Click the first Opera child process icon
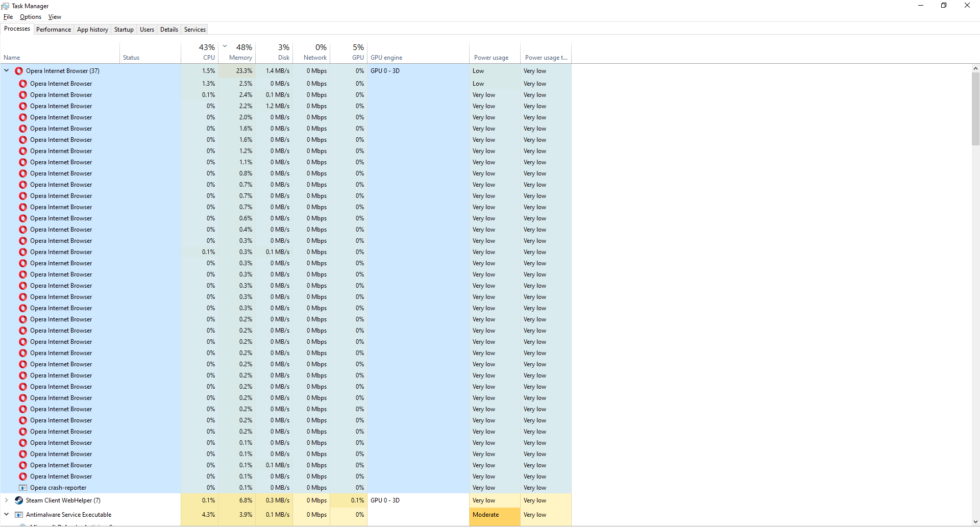Image resolution: width=980 pixels, height=529 pixels. click(x=22, y=83)
